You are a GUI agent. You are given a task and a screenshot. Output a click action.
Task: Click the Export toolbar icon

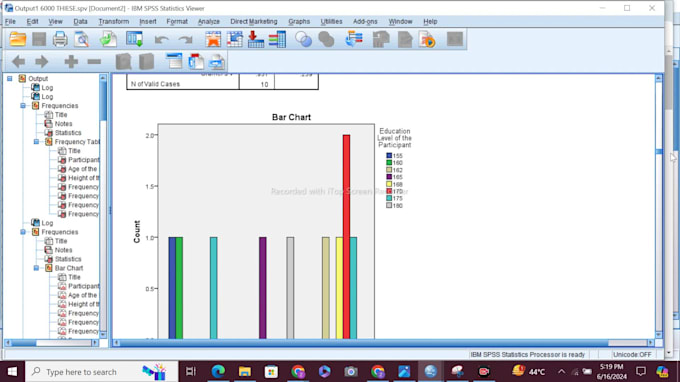click(108, 39)
